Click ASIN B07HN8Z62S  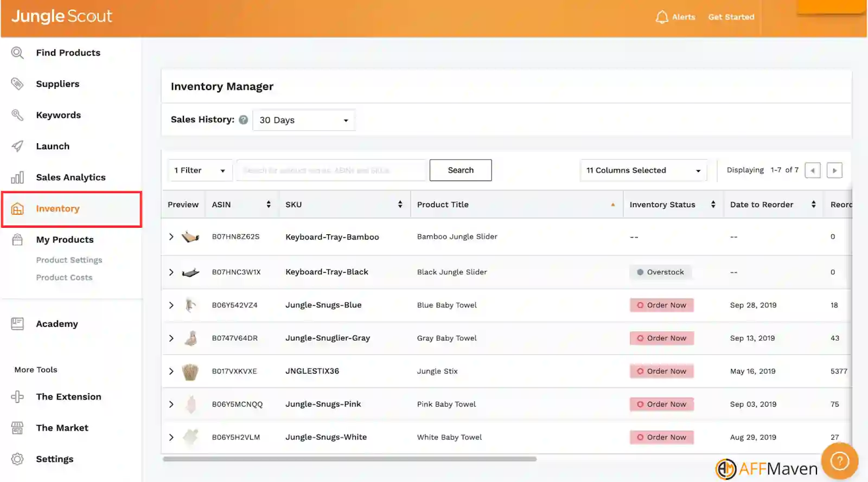[x=235, y=237]
